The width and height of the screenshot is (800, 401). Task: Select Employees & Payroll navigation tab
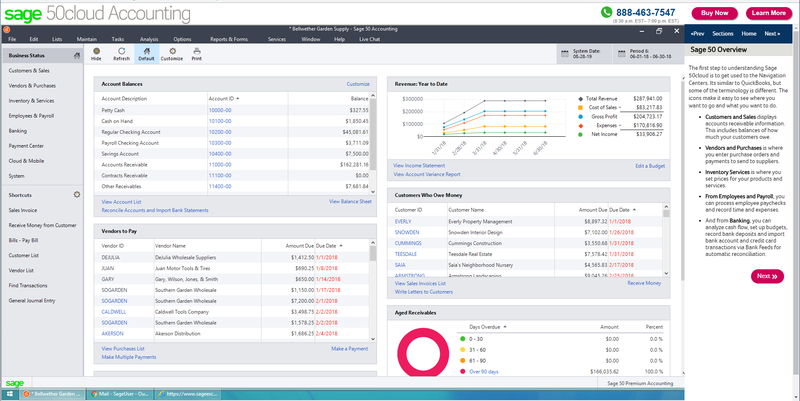[31, 116]
